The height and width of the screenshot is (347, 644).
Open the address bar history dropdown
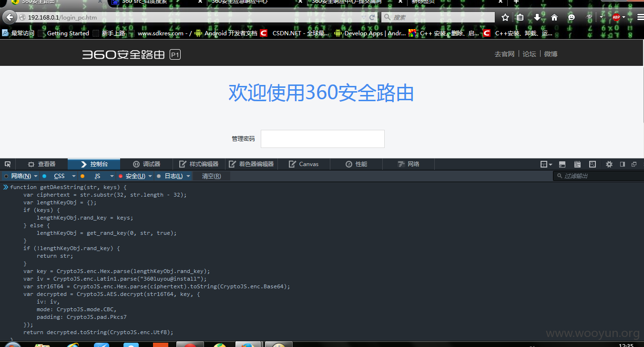tap(364, 17)
